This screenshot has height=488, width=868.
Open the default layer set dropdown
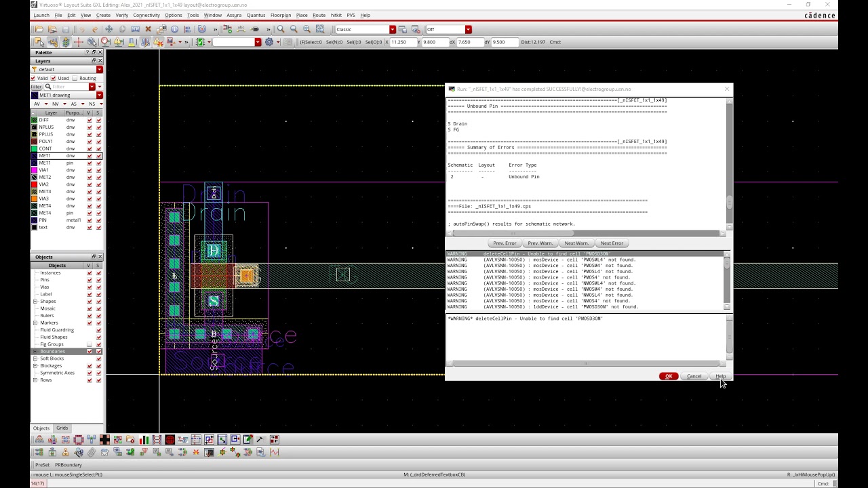[99, 69]
